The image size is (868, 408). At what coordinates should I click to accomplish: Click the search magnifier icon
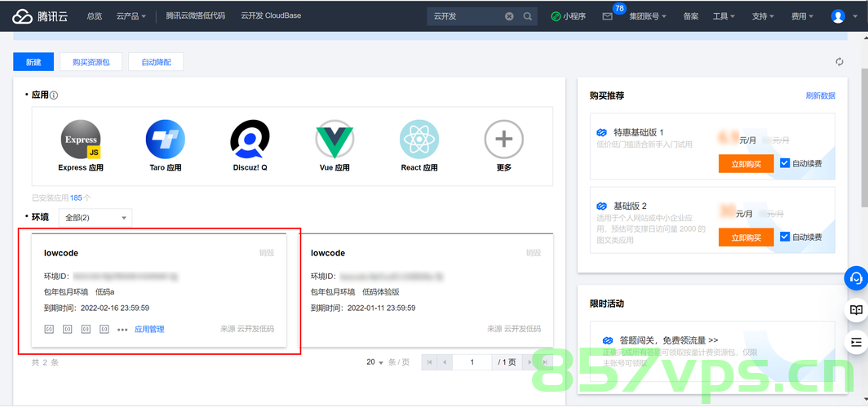click(x=528, y=16)
